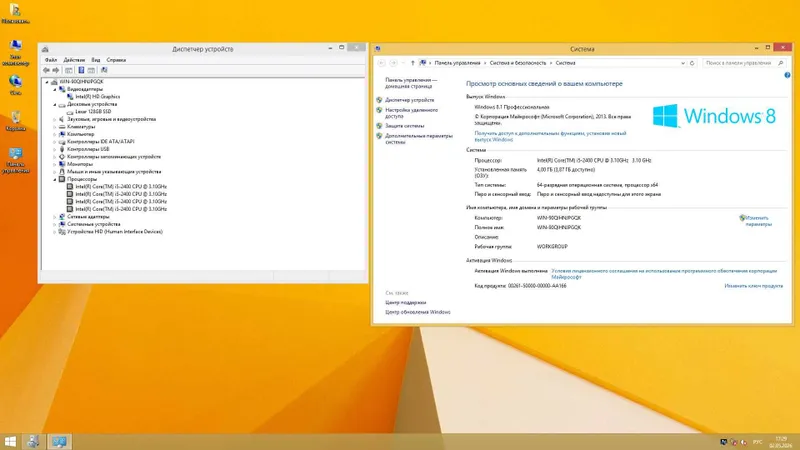Click the Мониторы icon in device tree
Screen dimensions: 800x450
click(62, 164)
